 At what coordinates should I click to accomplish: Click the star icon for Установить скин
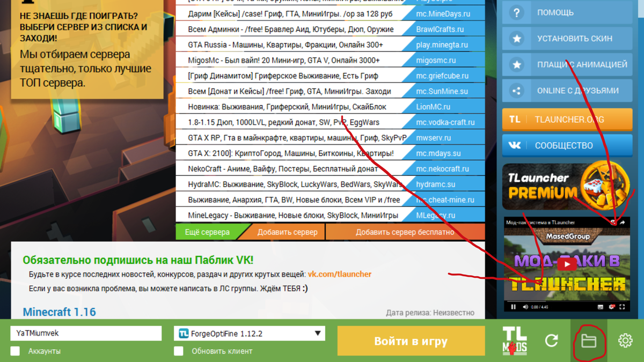pos(516,39)
